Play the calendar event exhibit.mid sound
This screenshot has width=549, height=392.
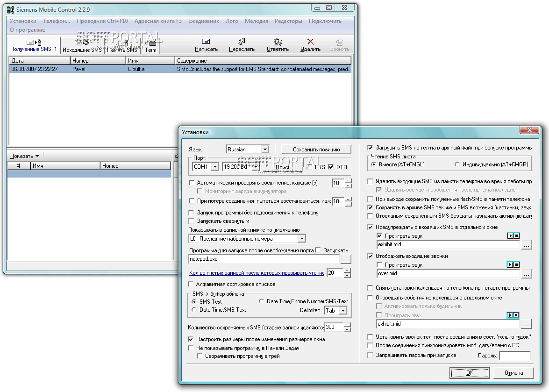pyautogui.click(x=510, y=315)
